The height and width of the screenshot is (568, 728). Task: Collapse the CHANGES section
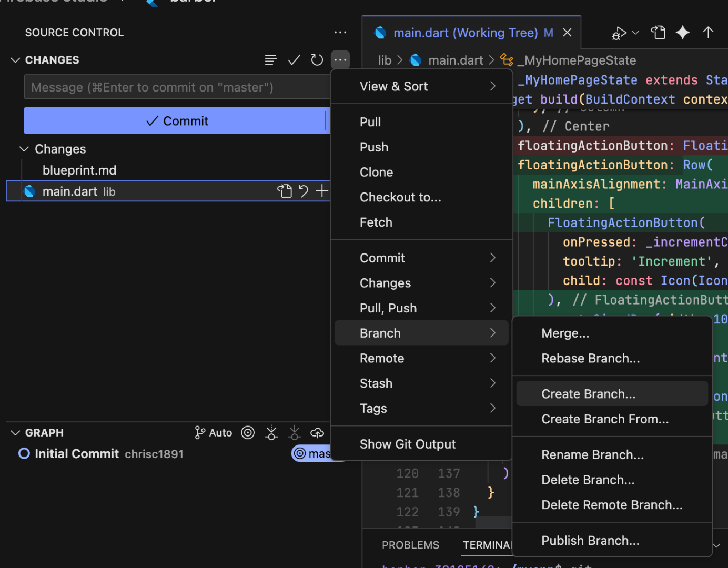coord(15,60)
